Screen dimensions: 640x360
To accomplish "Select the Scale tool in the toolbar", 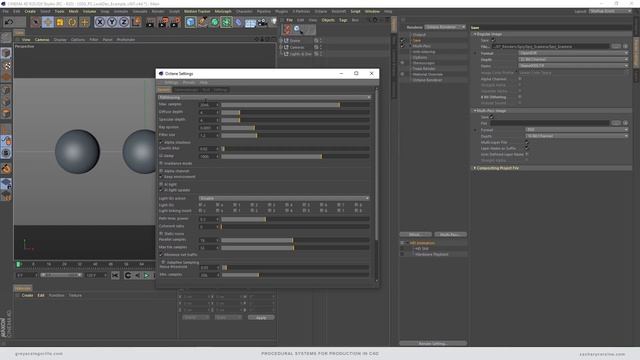I will pyautogui.click(x=60, y=22).
